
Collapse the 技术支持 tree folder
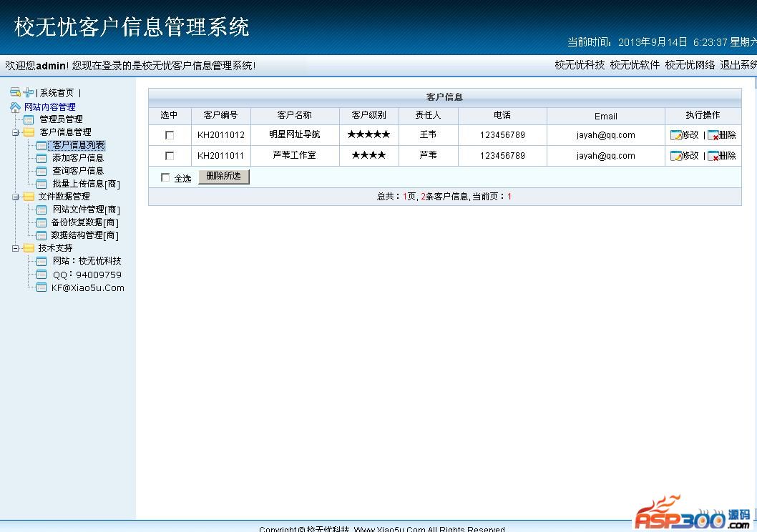16,248
